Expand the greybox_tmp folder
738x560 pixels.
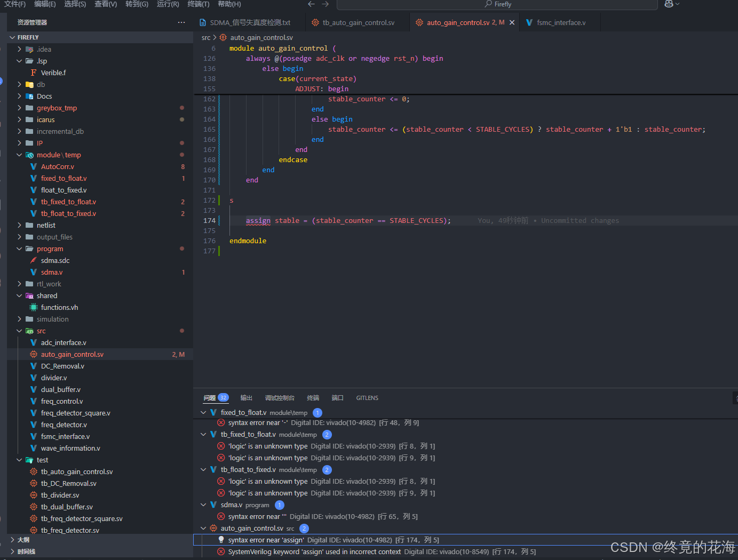click(20, 108)
